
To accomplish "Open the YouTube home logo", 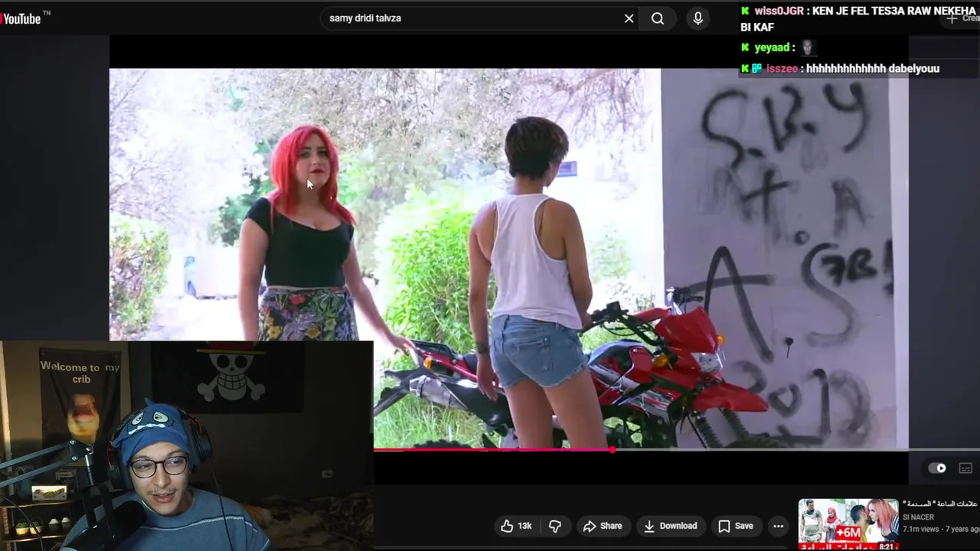I will click(23, 18).
